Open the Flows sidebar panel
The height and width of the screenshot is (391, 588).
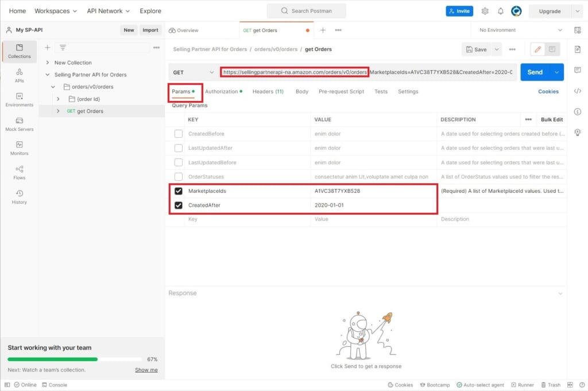(20, 172)
